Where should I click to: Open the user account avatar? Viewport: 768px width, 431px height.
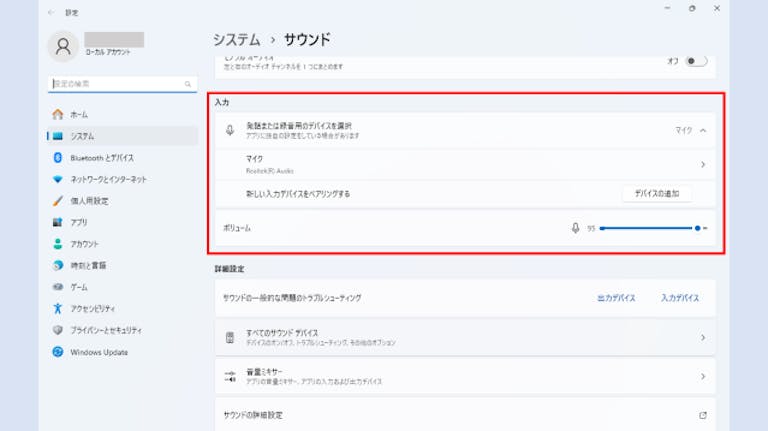pyautogui.click(x=63, y=47)
